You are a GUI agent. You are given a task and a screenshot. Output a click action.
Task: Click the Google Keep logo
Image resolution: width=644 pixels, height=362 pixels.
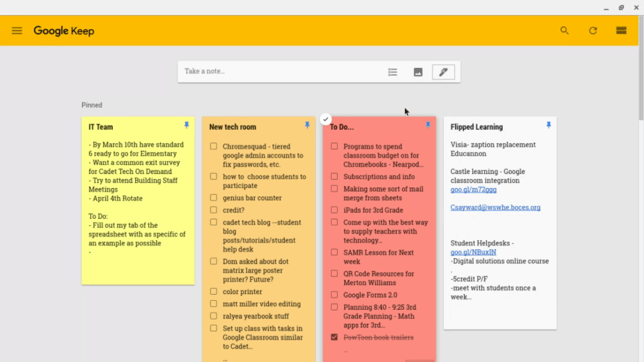(64, 31)
